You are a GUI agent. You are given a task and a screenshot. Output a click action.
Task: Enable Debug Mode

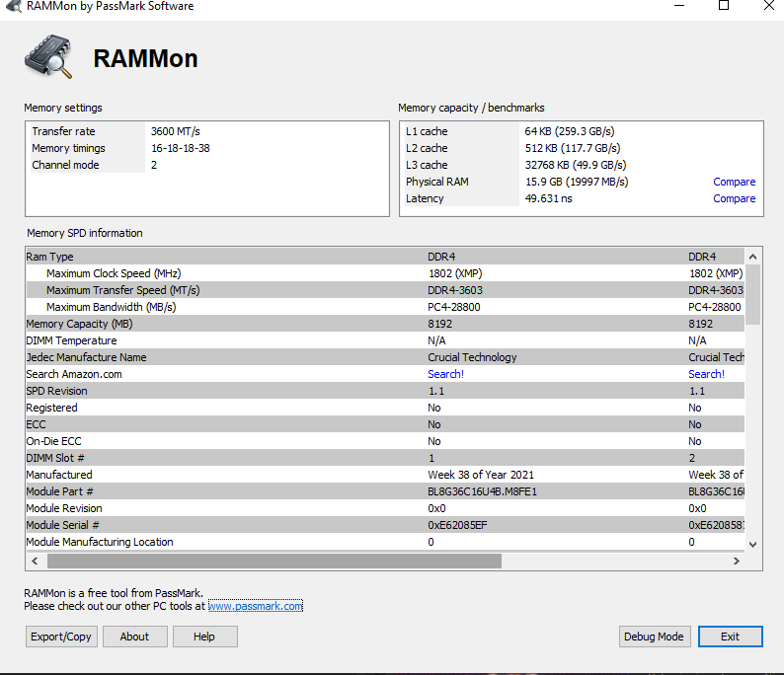(654, 637)
